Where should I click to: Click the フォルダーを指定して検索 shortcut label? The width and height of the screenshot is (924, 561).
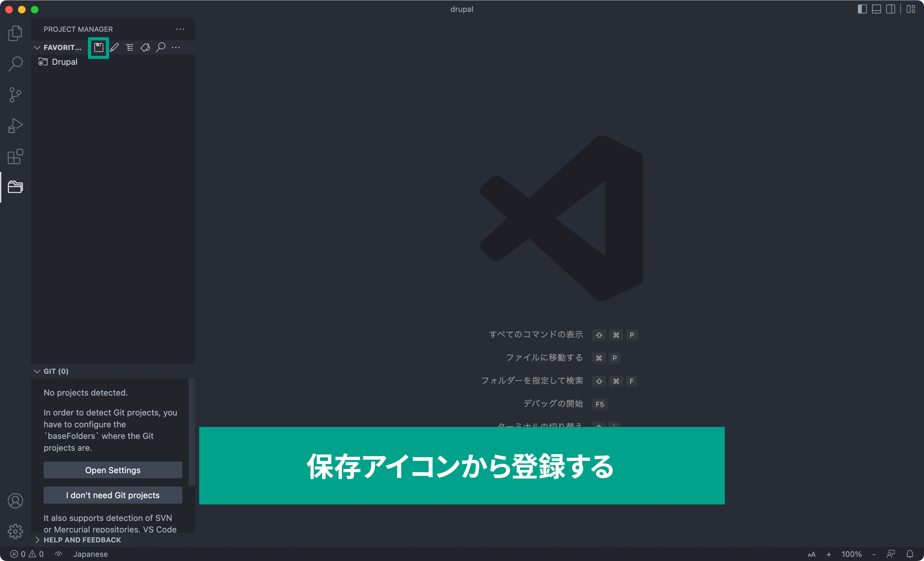coord(532,381)
